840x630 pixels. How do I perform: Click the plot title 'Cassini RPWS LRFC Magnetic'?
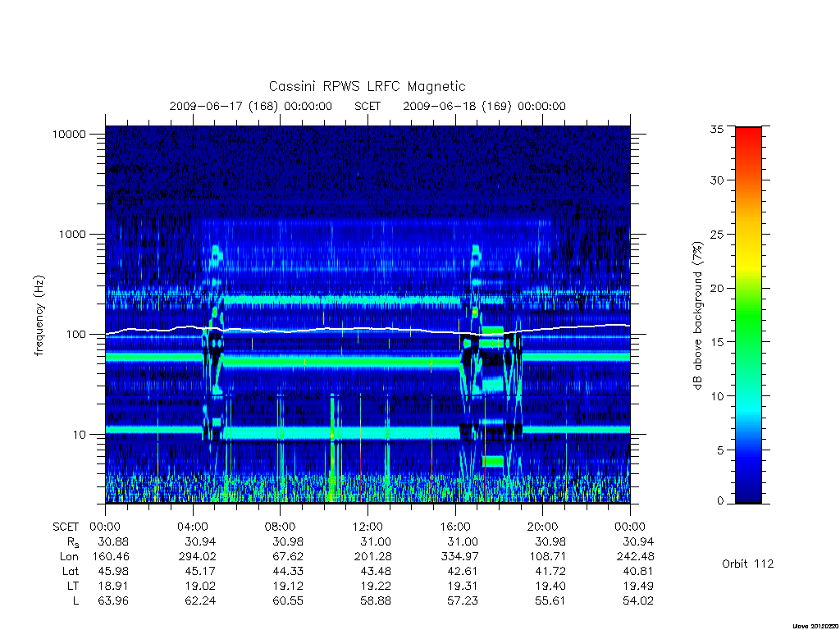pos(367,86)
